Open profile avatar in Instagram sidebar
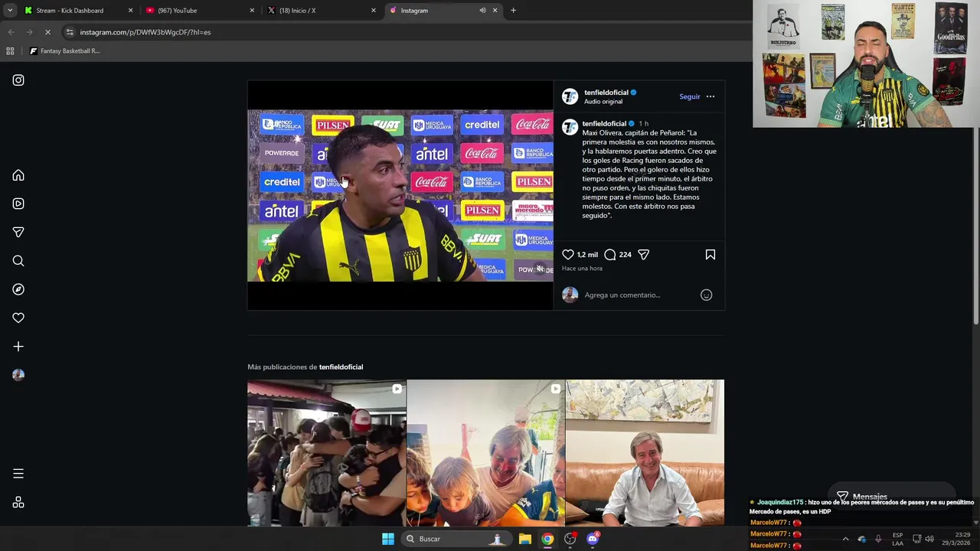The image size is (980, 551). [18, 375]
